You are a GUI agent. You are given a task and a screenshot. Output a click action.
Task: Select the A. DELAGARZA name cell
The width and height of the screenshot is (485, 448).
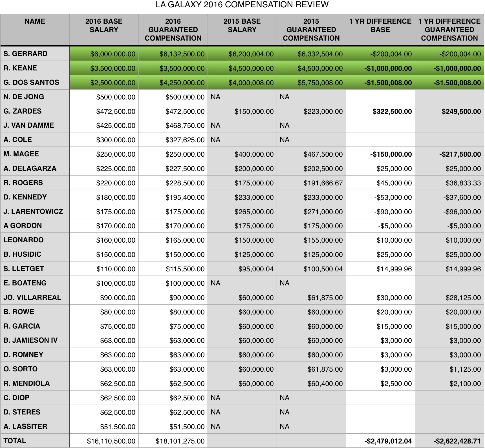35,168
